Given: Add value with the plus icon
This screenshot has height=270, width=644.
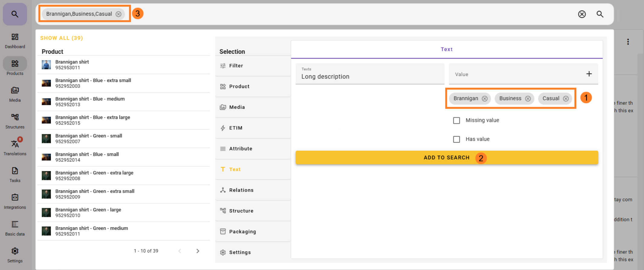Looking at the screenshot, I should click(589, 74).
